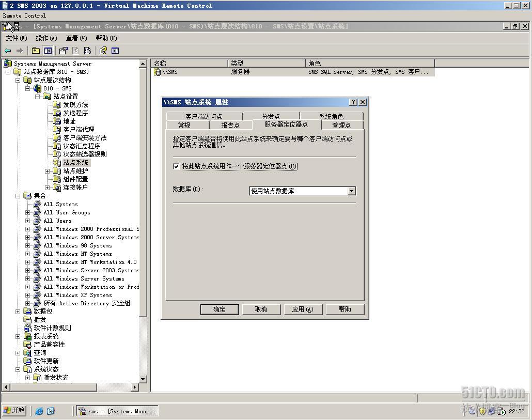This screenshot has width=532, height=420.
Task: Click the 地址 tree node icon
Action: pos(57,121)
